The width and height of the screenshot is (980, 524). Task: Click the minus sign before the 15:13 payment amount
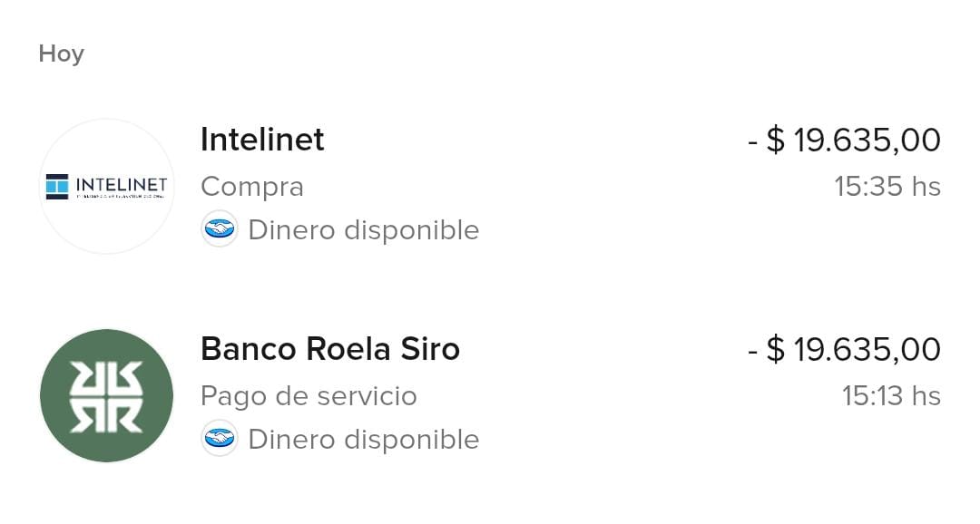click(x=752, y=351)
